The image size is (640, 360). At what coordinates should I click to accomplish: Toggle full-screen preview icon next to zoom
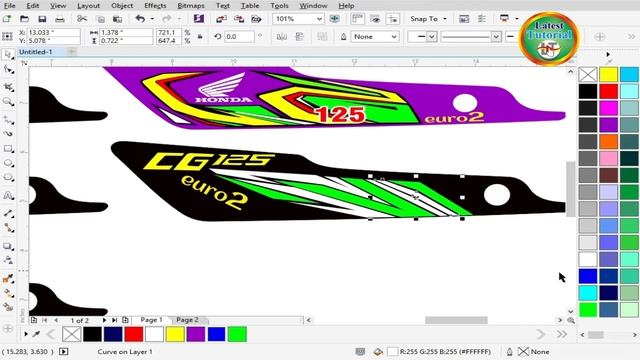[x=334, y=19]
